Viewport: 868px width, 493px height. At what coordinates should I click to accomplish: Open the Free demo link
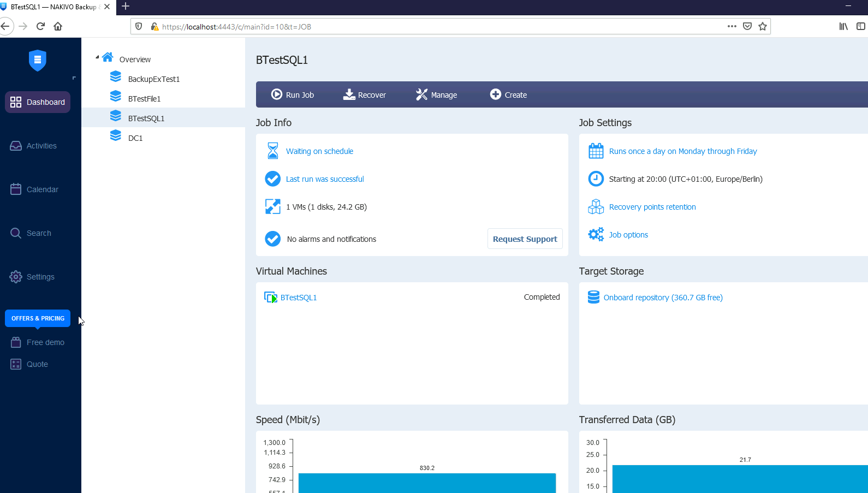point(37,342)
